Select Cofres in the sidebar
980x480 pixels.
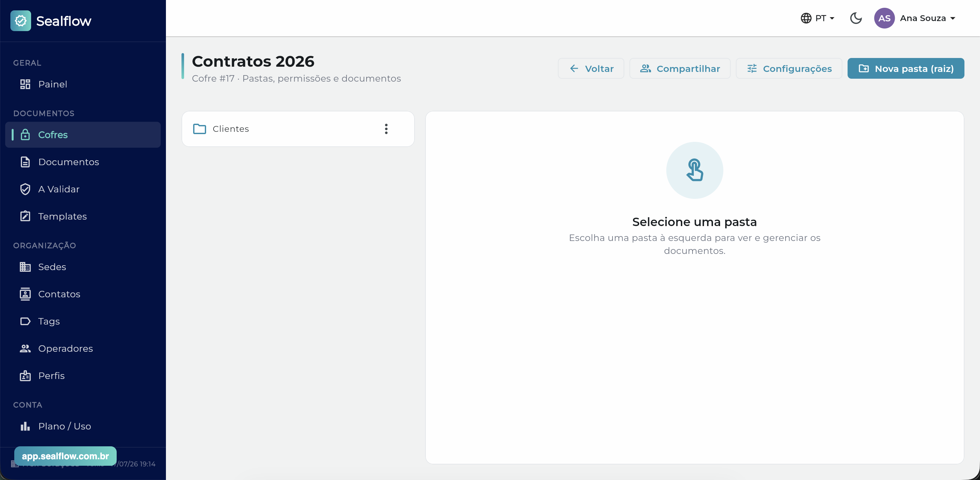click(x=83, y=135)
